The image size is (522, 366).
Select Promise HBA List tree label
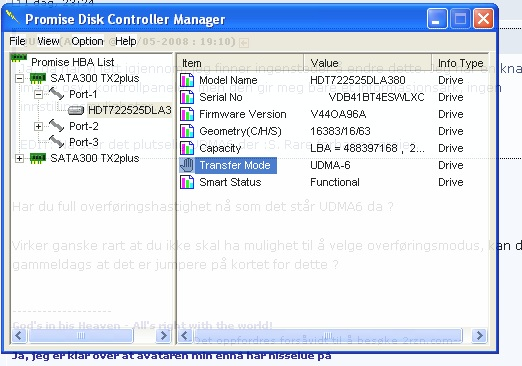[73, 62]
